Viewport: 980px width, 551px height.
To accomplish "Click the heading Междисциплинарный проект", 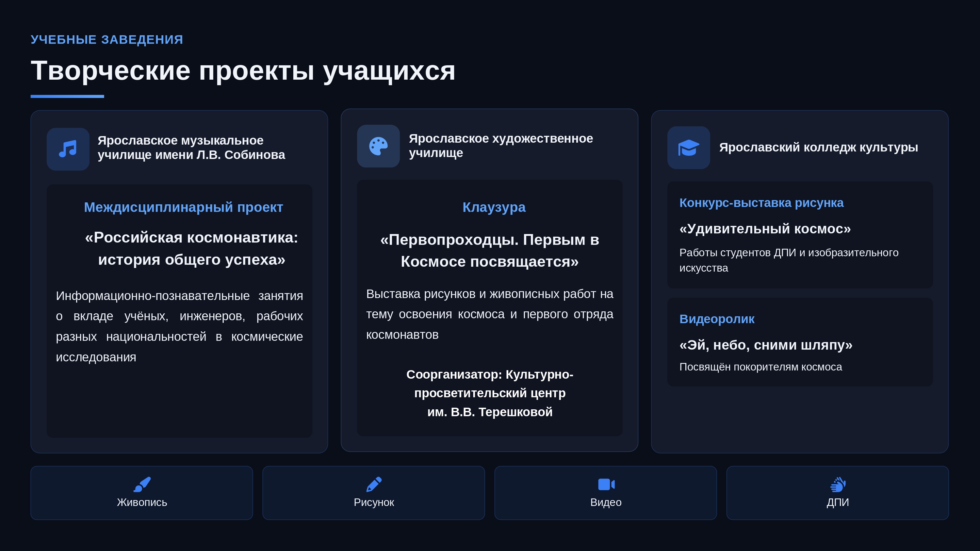I will [183, 207].
